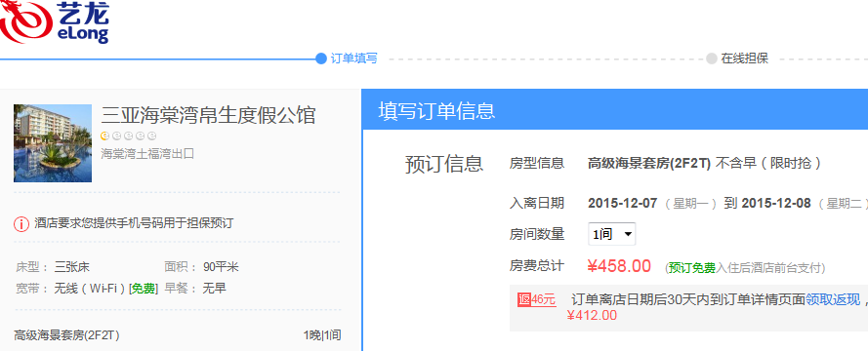Screen dimensions: 868x351
Task: Click the check-in date 2015-12-07
Action: click(622, 204)
